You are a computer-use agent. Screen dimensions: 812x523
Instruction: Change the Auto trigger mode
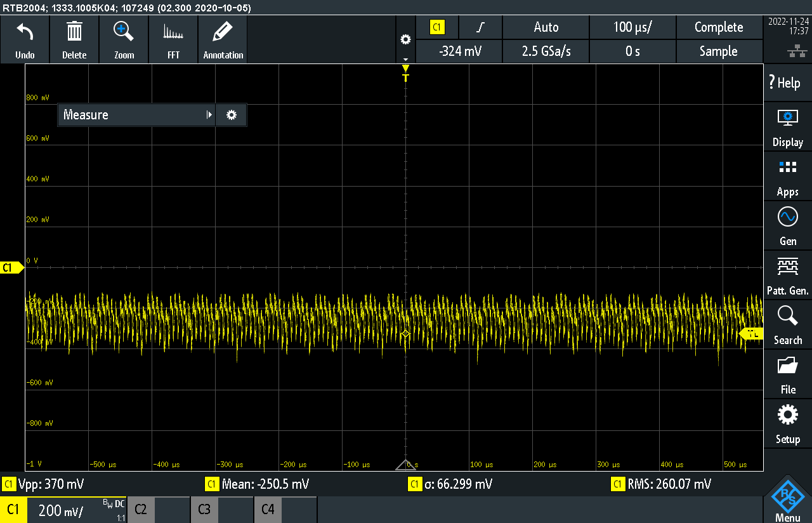tap(546, 27)
